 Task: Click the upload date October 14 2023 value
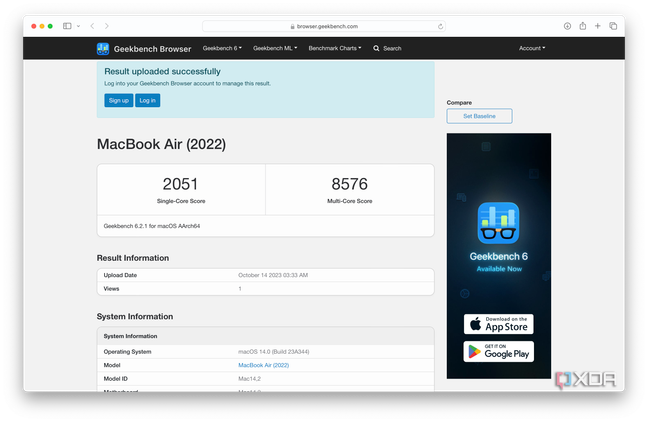[273, 275]
